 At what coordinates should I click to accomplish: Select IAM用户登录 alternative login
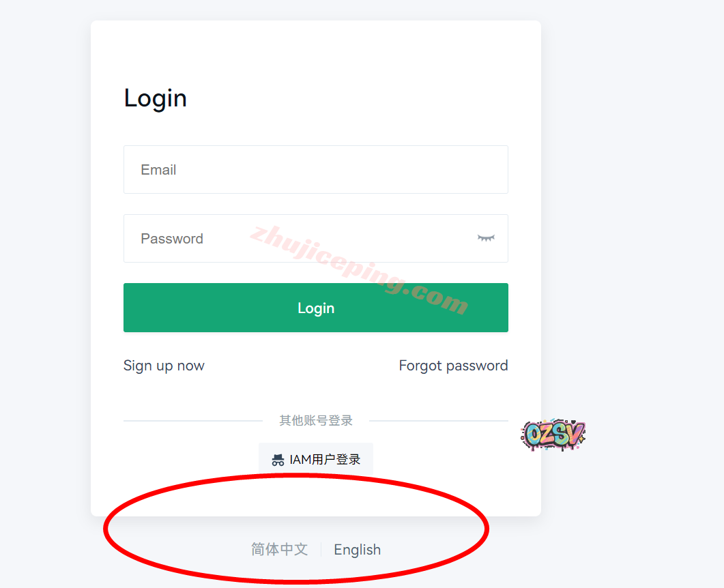[x=316, y=459]
